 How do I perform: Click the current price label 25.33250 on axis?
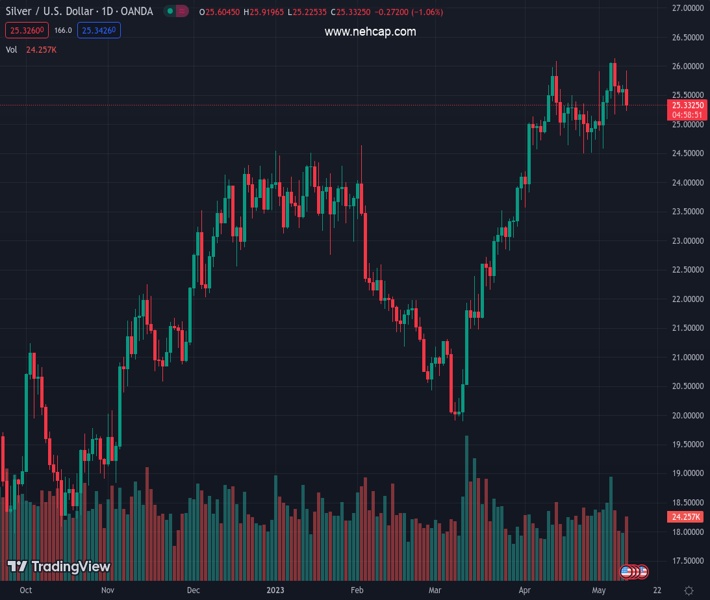point(687,105)
